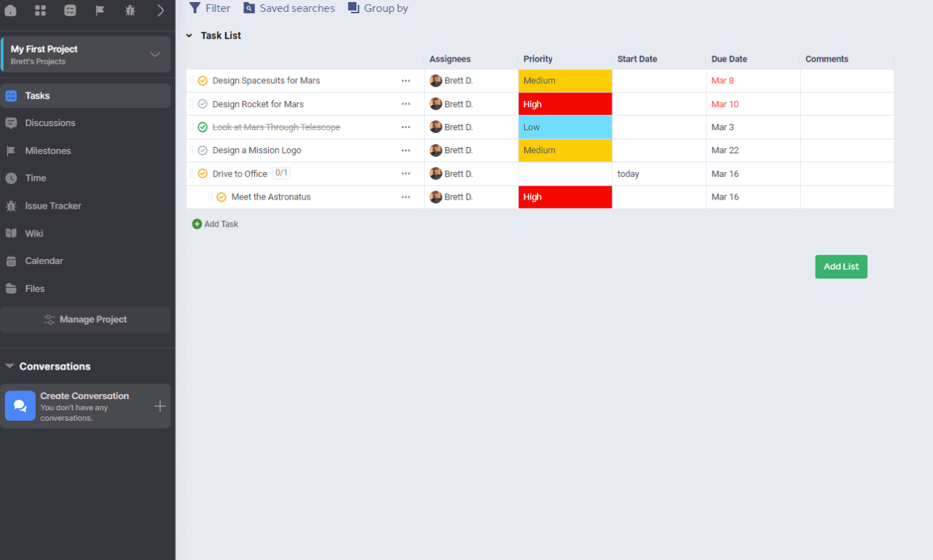Image resolution: width=933 pixels, height=560 pixels.
Task: Expand the My First Project dropdown
Action: [x=155, y=55]
